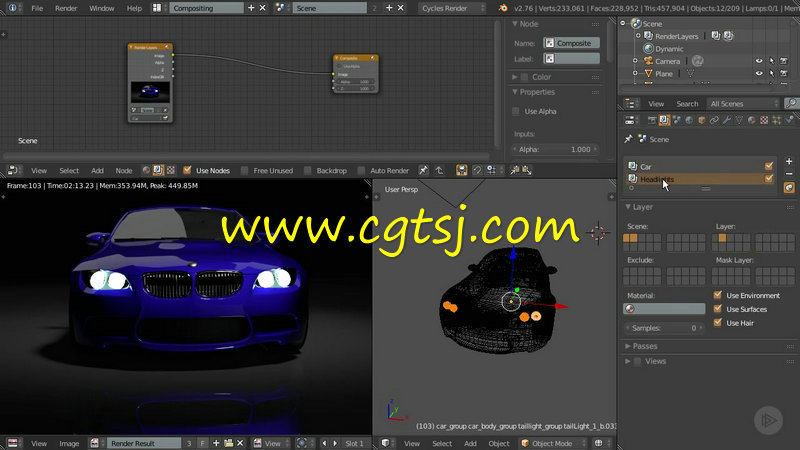800x450 pixels.
Task: Select material nodes tree type icon
Action: pyautogui.click(x=146, y=170)
